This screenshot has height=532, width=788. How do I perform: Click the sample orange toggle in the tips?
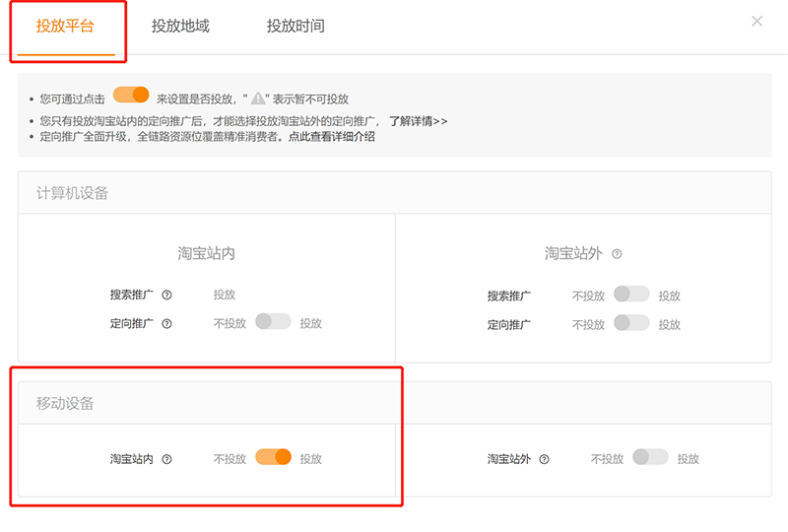(131, 96)
